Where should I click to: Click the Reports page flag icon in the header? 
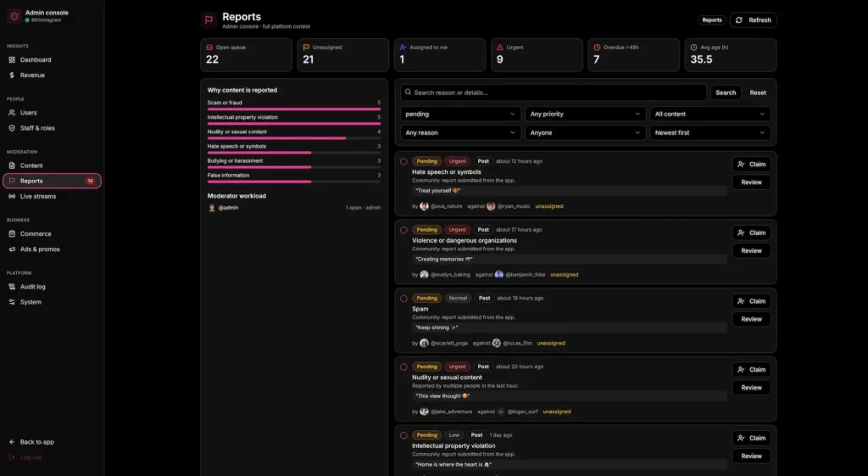pyautogui.click(x=209, y=20)
